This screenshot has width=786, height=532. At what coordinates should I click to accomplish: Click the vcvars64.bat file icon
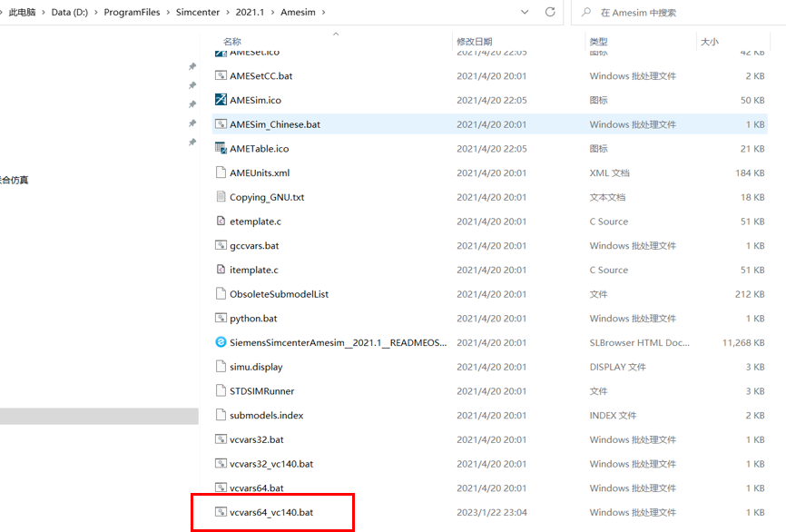[221, 488]
